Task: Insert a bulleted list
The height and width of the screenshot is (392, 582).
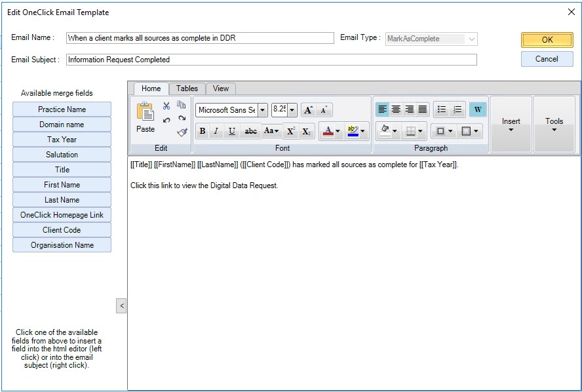Action: tap(441, 109)
